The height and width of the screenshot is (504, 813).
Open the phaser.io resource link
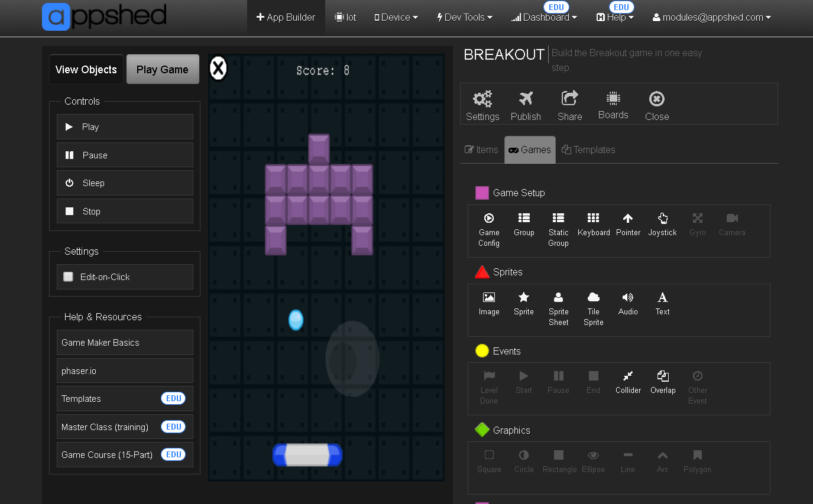click(125, 370)
